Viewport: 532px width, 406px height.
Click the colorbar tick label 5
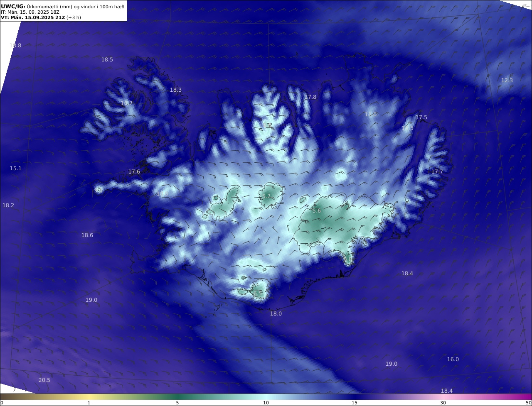point(177,403)
